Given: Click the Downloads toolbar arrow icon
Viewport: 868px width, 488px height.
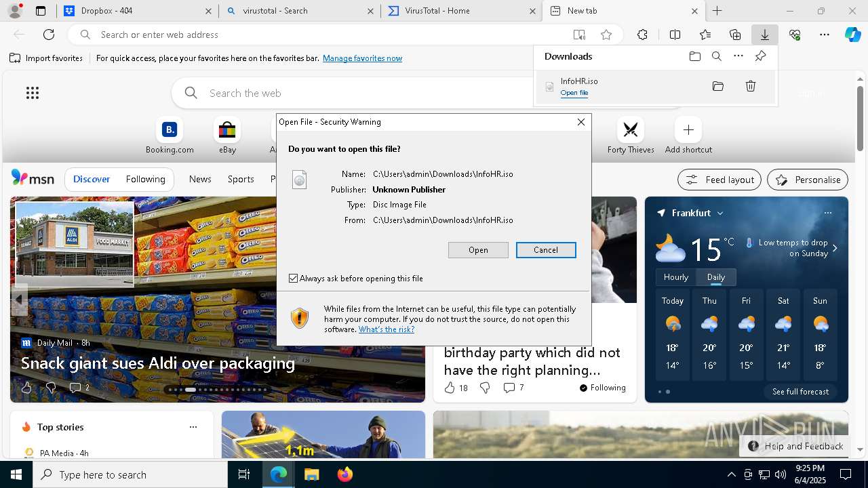Looking at the screenshot, I should (x=764, y=35).
